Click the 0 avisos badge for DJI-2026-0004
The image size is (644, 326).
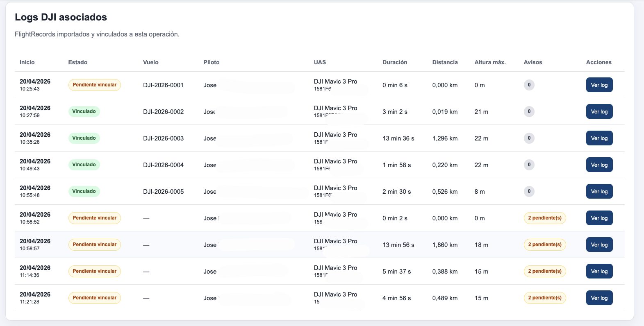(x=529, y=165)
